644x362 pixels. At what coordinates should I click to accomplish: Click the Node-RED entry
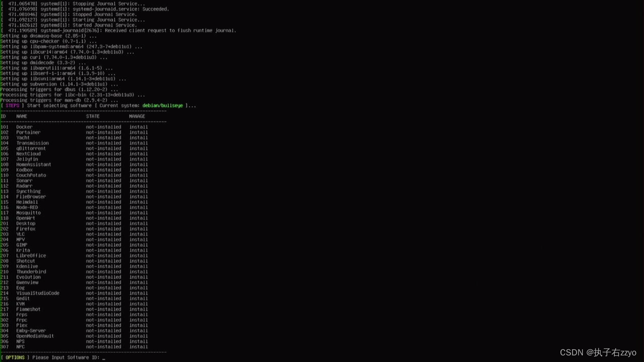coord(27,207)
